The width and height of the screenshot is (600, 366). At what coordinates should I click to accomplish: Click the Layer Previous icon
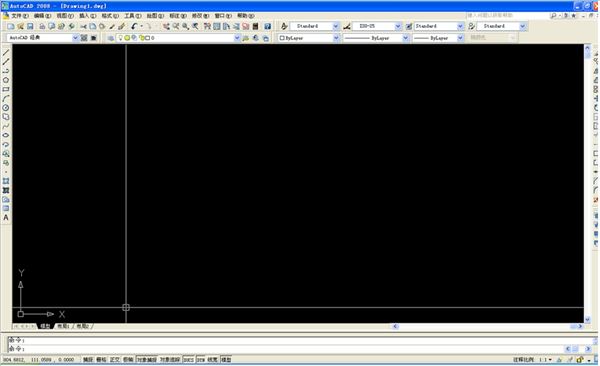[255, 38]
